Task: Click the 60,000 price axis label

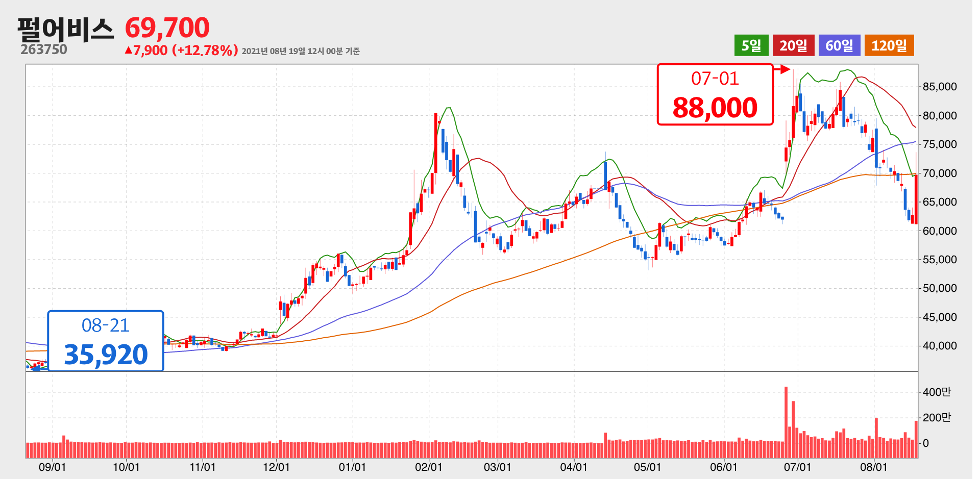Action: click(x=940, y=231)
